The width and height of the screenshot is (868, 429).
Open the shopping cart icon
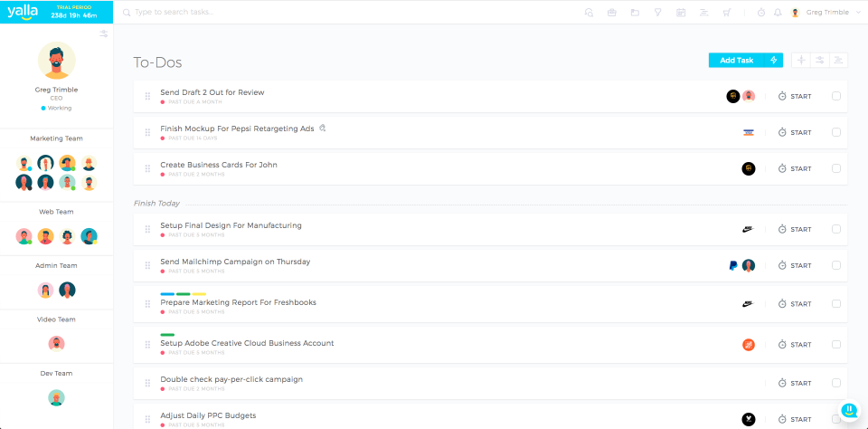click(x=727, y=13)
